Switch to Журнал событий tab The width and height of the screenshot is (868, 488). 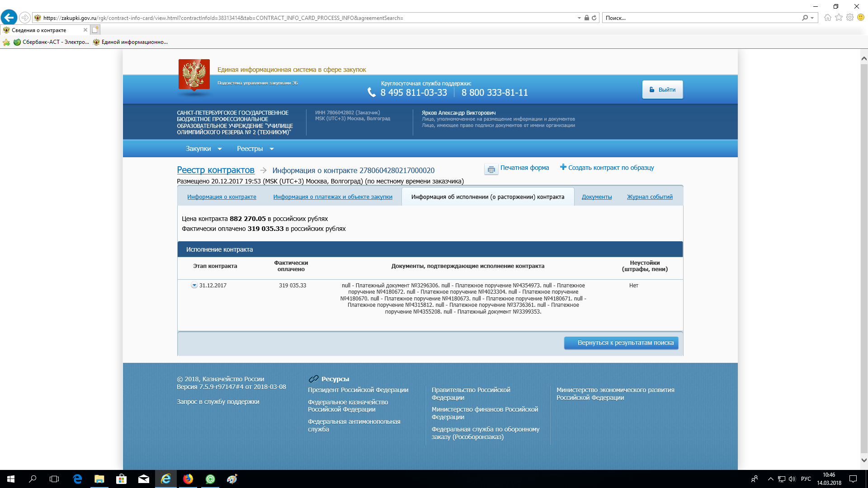point(649,197)
